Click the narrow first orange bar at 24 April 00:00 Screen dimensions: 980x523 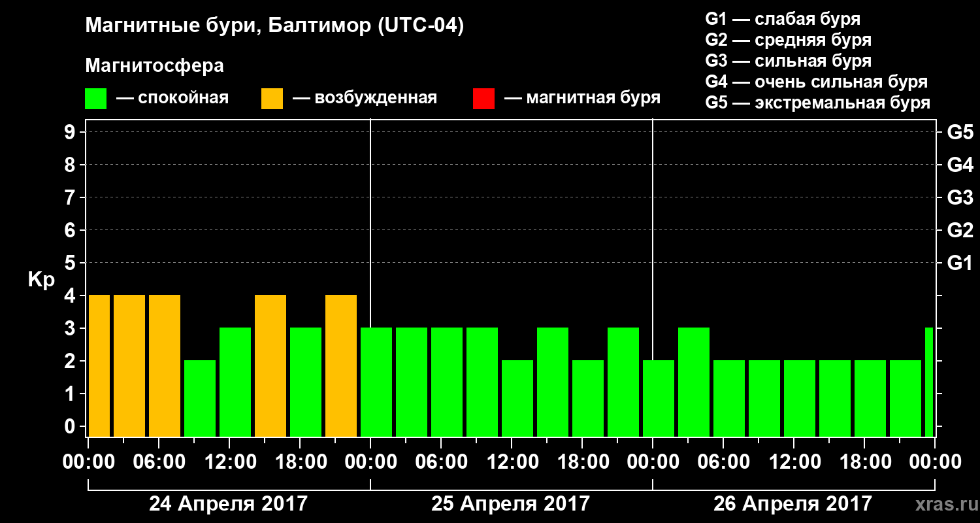click(x=99, y=366)
